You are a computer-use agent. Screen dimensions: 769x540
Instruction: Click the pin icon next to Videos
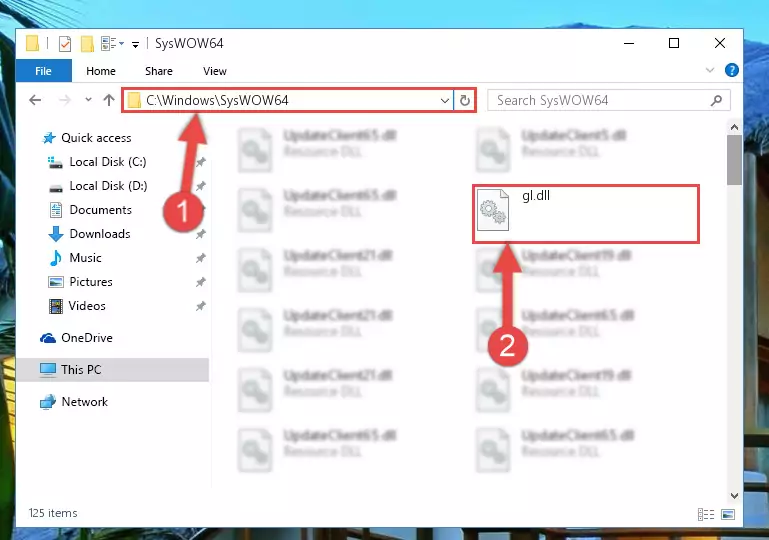coord(201,306)
